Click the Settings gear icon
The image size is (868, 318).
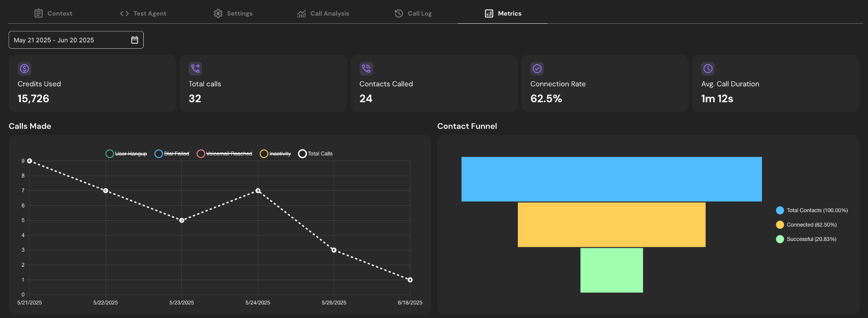coord(218,14)
